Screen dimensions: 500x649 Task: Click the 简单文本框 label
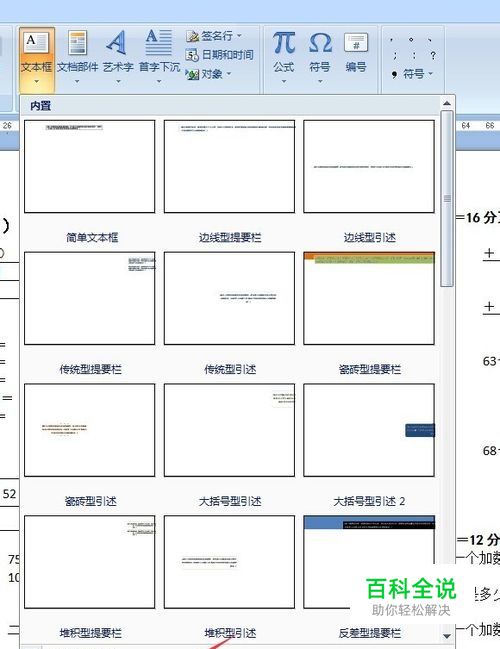(x=92, y=237)
